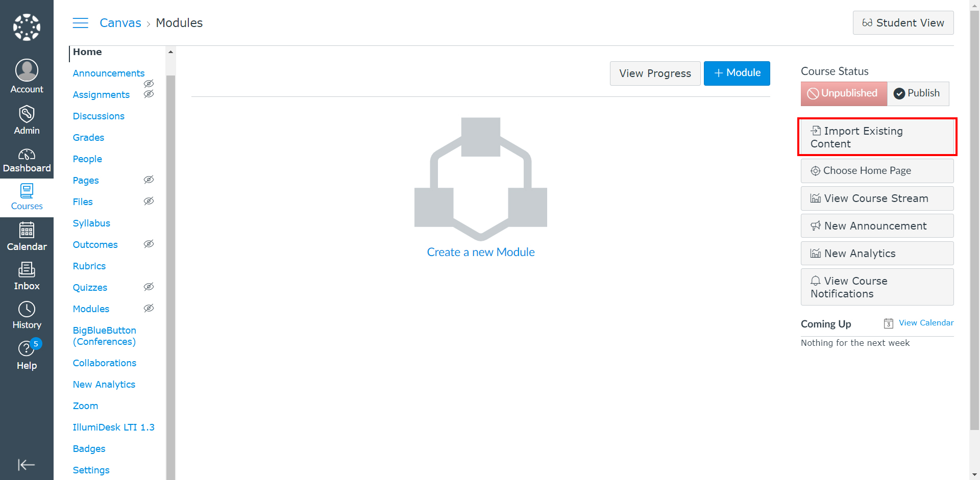980x480 pixels.
Task: Click Import Existing Content button
Action: pos(877,137)
